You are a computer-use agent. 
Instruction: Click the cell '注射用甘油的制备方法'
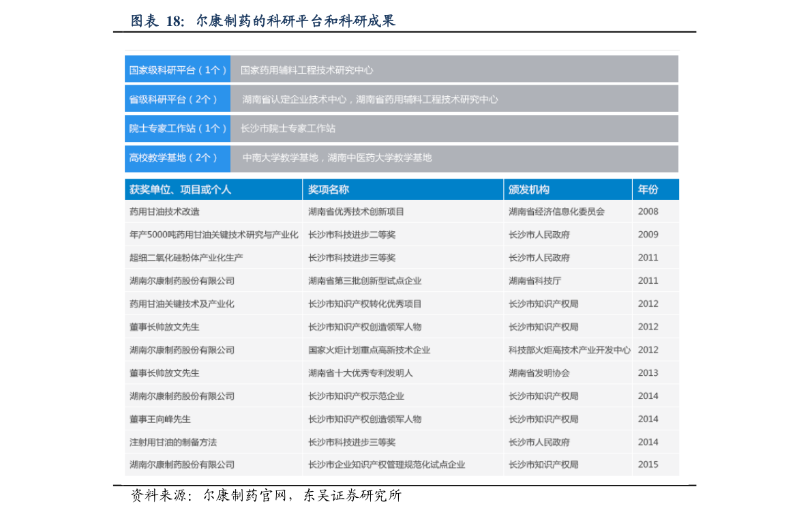point(173,442)
